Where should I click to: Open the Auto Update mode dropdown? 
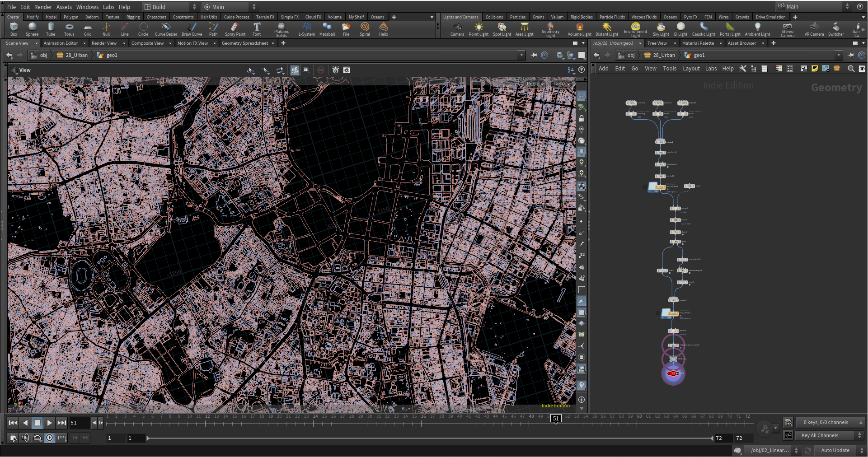point(839,450)
